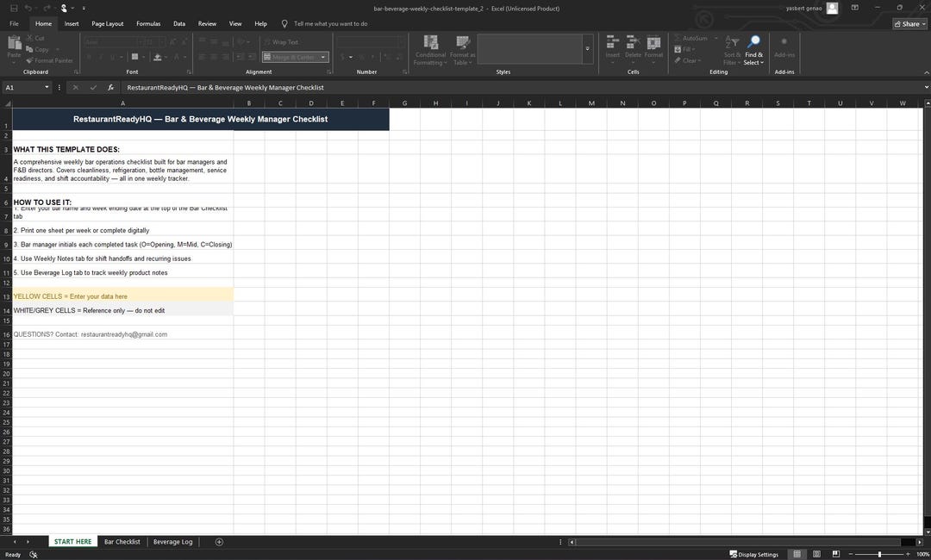Click the zoom slider handle

pyautogui.click(x=879, y=554)
